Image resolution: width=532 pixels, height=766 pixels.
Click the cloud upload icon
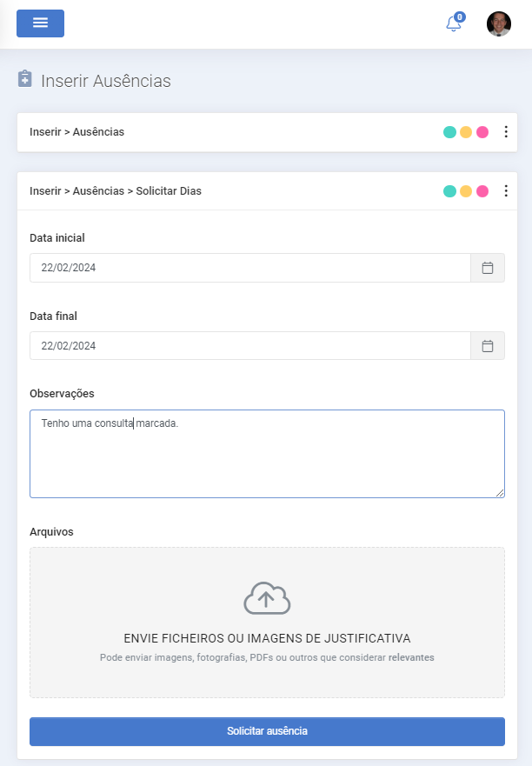coord(267,598)
